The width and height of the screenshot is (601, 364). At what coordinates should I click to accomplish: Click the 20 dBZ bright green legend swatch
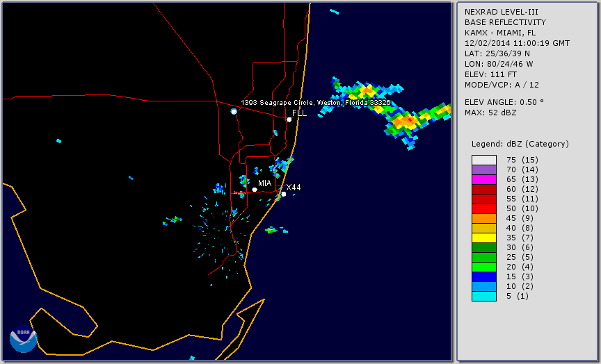point(484,267)
